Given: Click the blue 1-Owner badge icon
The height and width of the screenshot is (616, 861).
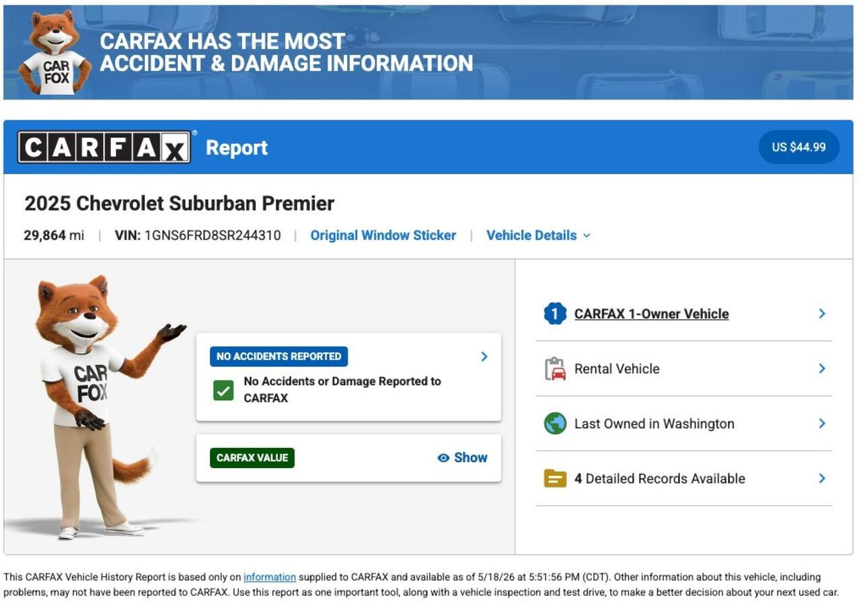Looking at the screenshot, I should click(555, 313).
